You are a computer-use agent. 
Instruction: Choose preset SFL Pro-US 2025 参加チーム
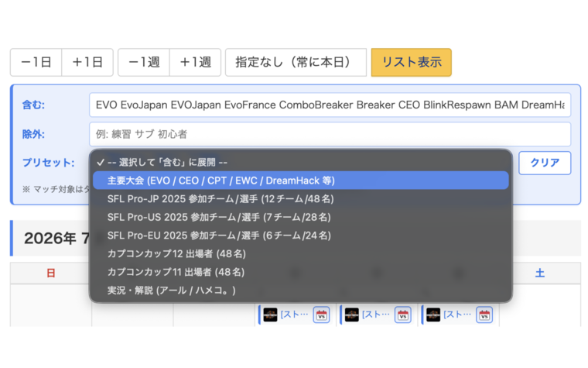301,217
